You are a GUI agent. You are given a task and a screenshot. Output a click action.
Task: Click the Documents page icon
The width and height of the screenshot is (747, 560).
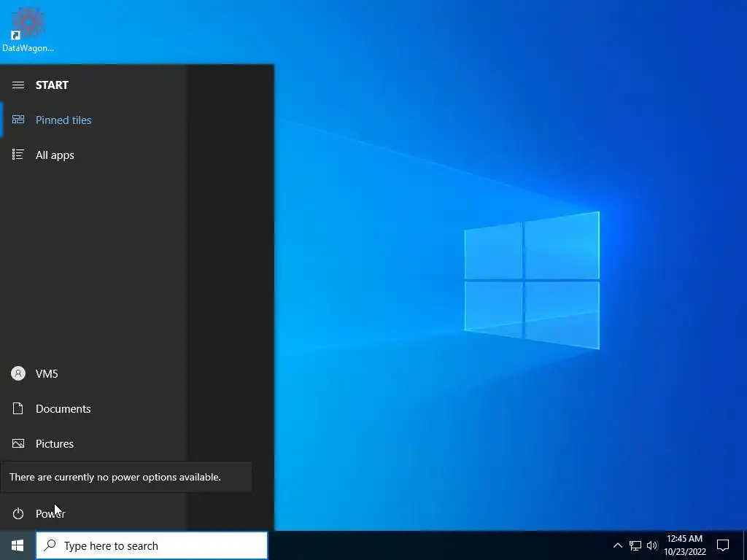click(x=18, y=408)
